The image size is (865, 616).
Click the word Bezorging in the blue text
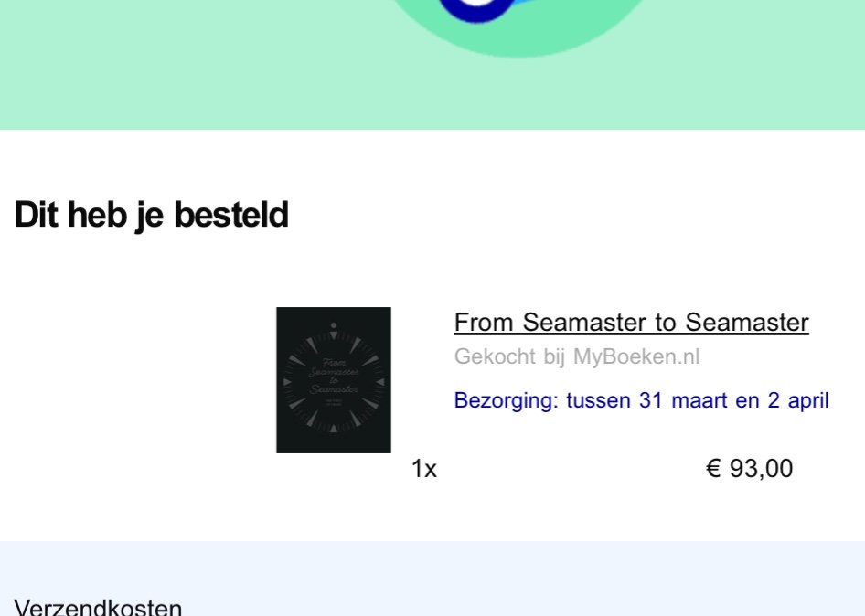507,400
